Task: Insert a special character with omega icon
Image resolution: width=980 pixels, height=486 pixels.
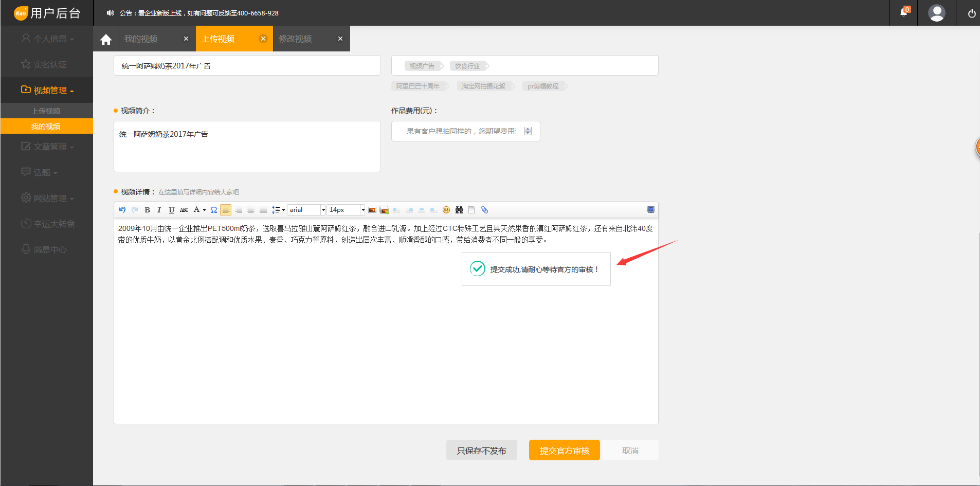Action: 214,210
